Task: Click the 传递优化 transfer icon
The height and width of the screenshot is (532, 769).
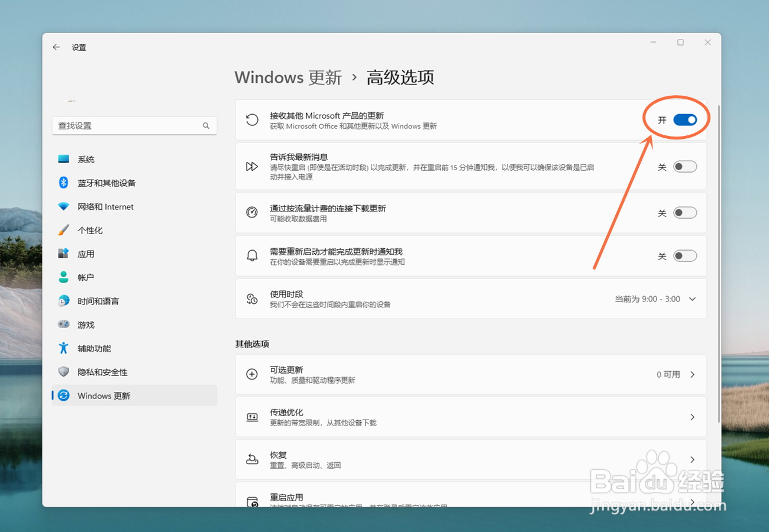Action: point(252,417)
